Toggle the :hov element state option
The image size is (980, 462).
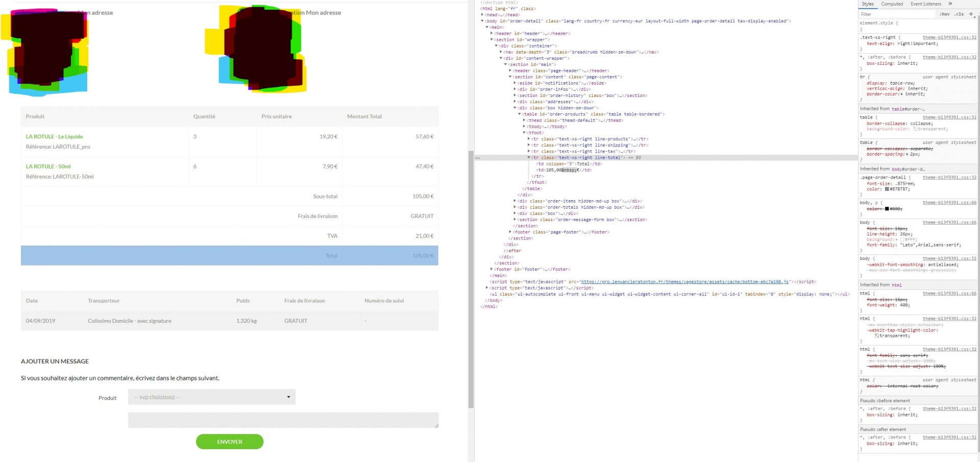945,14
